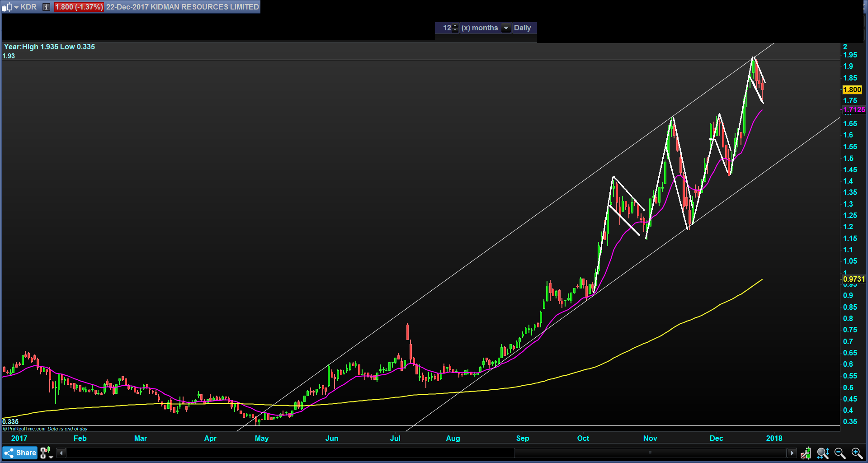Image resolution: width=868 pixels, height=463 pixels.
Task: Decrease the period count stepper below 12
Action: (x=455, y=30)
